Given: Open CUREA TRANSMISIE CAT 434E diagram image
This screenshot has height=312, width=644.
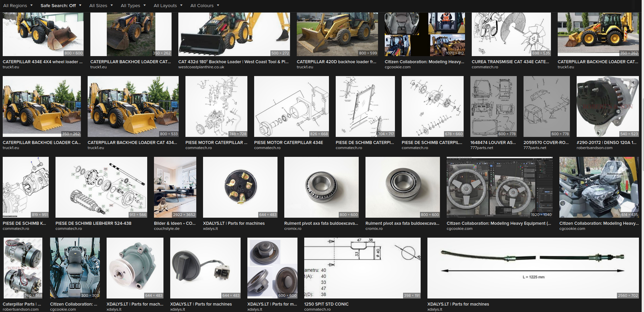Looking at the screenshot, I should pyautogui.click(x=511, y=34).
